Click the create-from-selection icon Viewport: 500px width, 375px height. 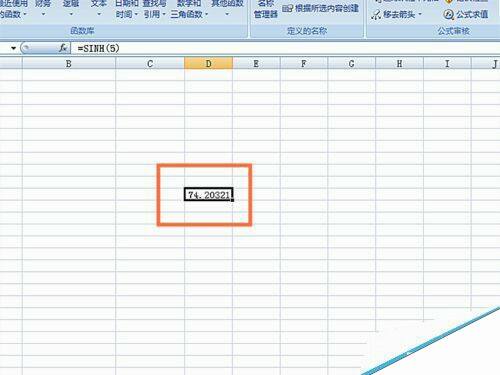coord(287,9)
